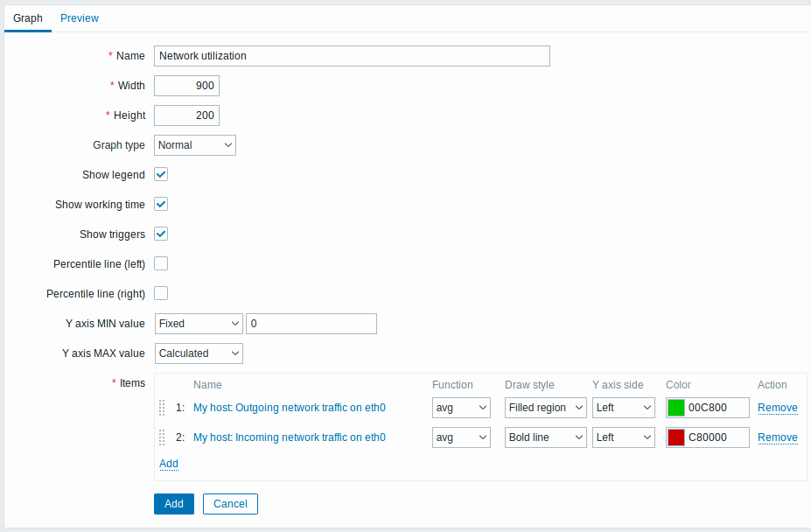The image size is (811, 532).
Task: Uncheck the Show working time checkbox
Action: (161, 204)
